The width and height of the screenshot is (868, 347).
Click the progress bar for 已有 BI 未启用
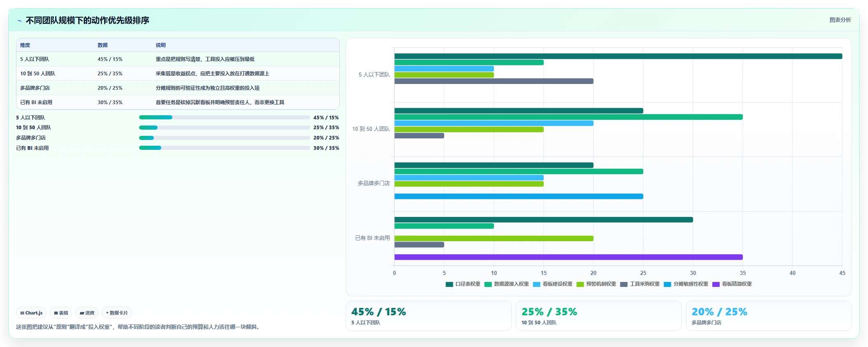tap(225, 148)
